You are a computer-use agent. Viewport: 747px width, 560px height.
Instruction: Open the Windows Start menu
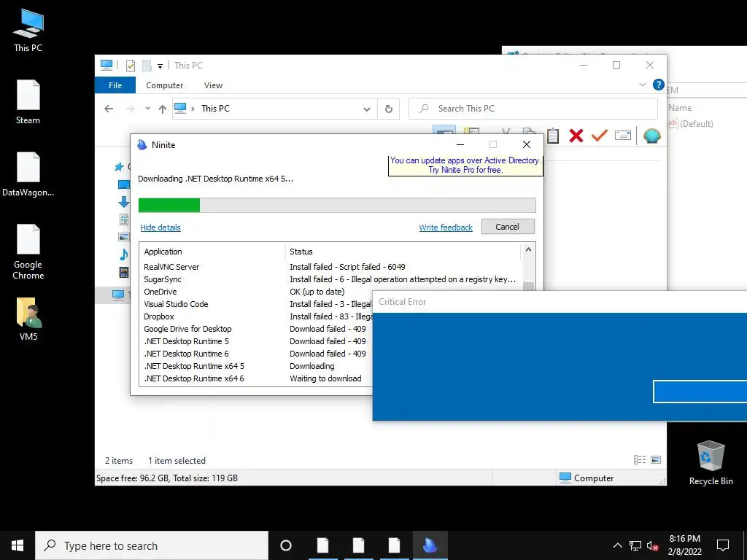click(x=18, y=545)
